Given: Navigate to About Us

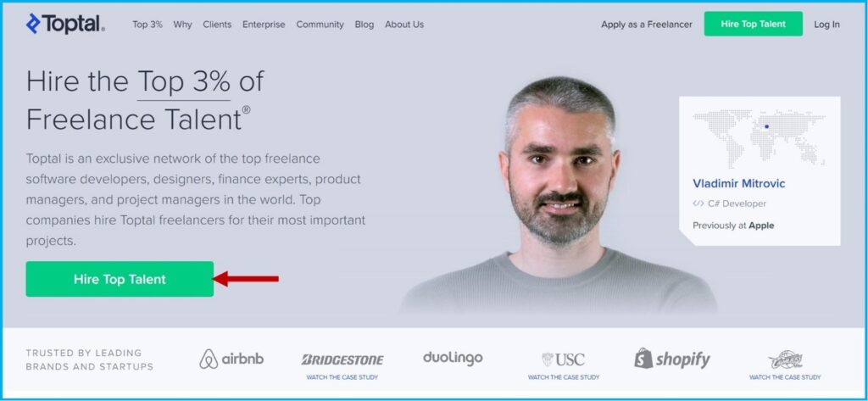Looking at the screenshot, I should pyautogui.click(x=404, y=25).
